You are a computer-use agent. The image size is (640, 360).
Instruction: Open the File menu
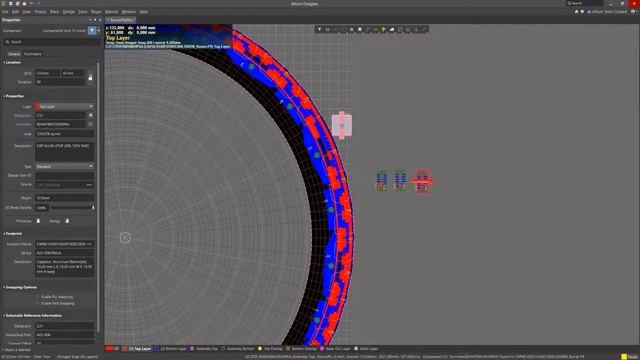5,12
